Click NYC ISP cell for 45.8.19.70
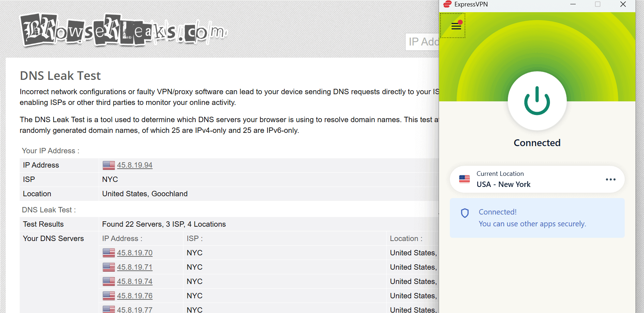The width and height of the screenshot is (644, 313). (195, 253)
